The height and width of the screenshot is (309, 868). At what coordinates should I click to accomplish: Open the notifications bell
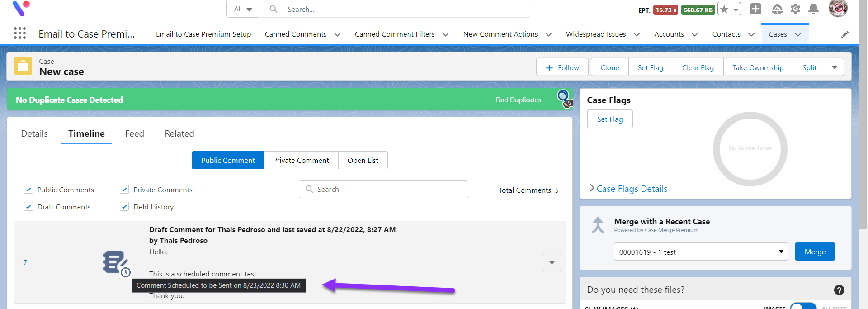[813, 9]
